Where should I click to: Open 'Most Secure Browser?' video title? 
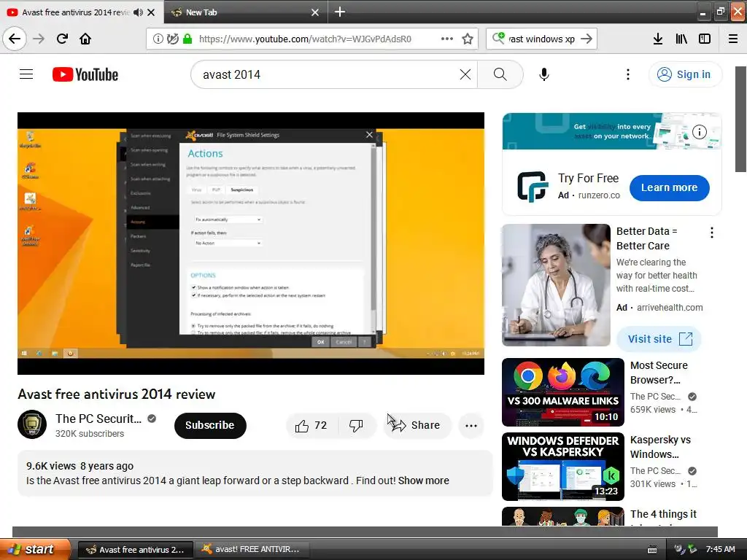point(659,373)
